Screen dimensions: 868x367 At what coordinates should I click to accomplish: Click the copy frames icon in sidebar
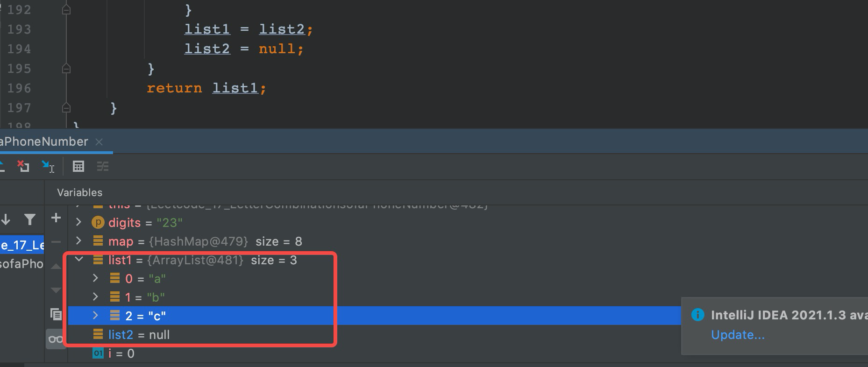pyautogui.click(x=56, y=314)
